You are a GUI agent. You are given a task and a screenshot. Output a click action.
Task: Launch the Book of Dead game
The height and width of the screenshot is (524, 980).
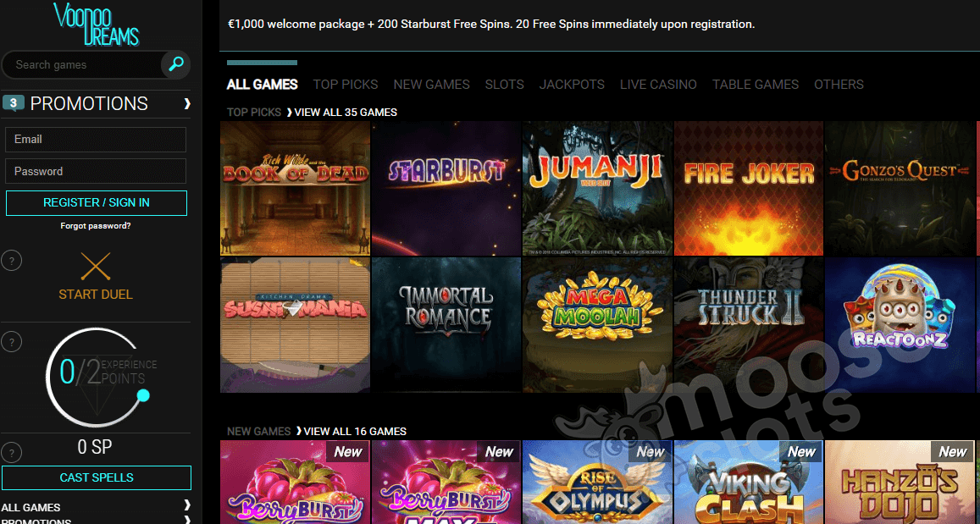click(295, 188)
